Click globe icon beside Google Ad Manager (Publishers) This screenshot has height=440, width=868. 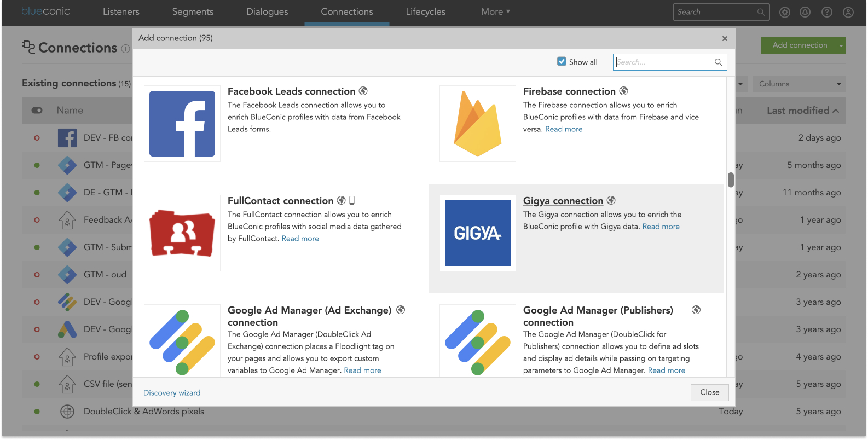(696, 310)
